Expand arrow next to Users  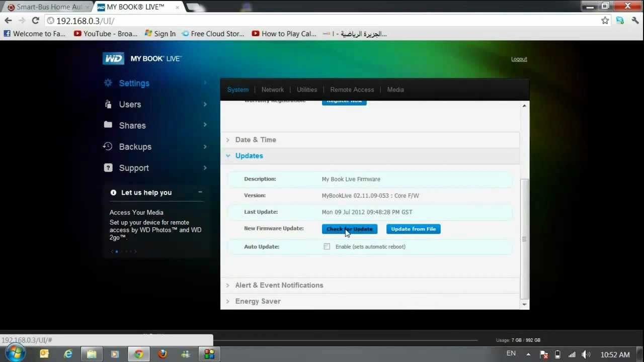pyautogui.click(x=205, y=104)
